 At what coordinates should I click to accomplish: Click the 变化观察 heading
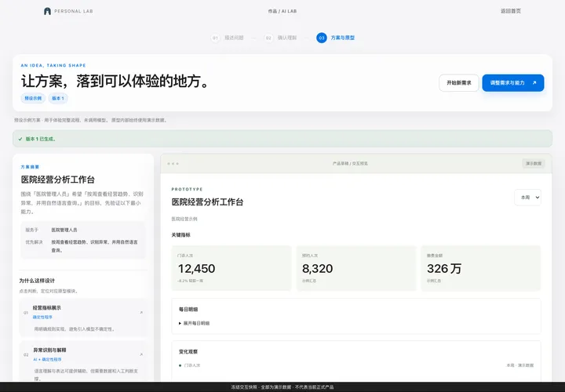188,352
